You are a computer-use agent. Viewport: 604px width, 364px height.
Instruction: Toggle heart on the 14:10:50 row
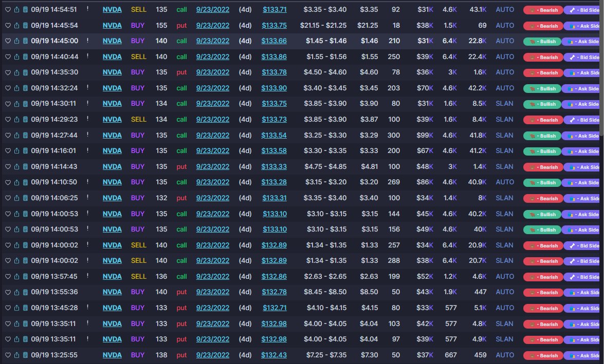(8, 182)
